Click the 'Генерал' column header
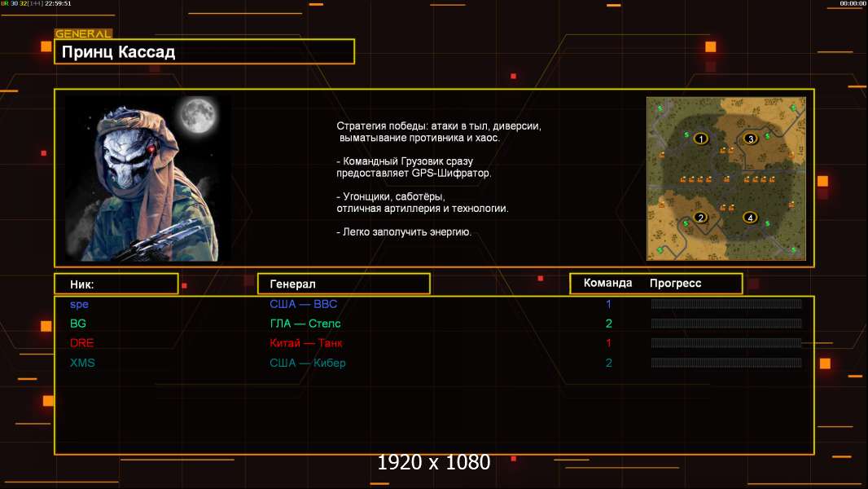 (292, 284)
